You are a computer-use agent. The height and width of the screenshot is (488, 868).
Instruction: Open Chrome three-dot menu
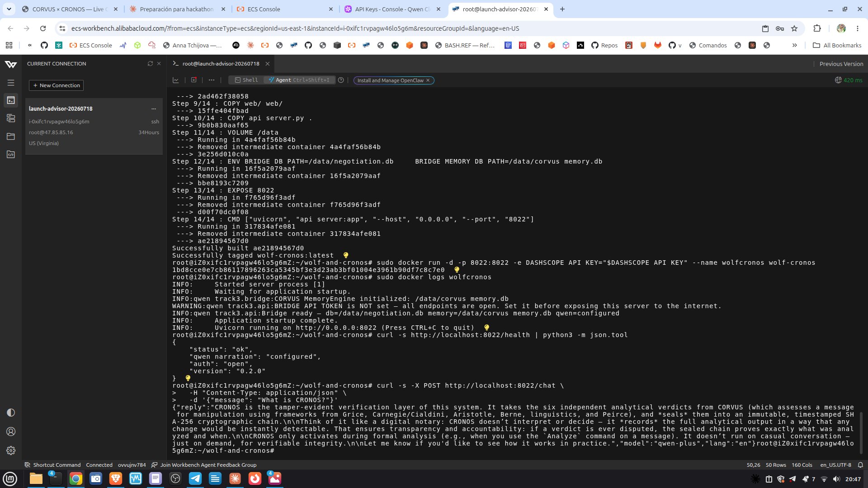858,28
